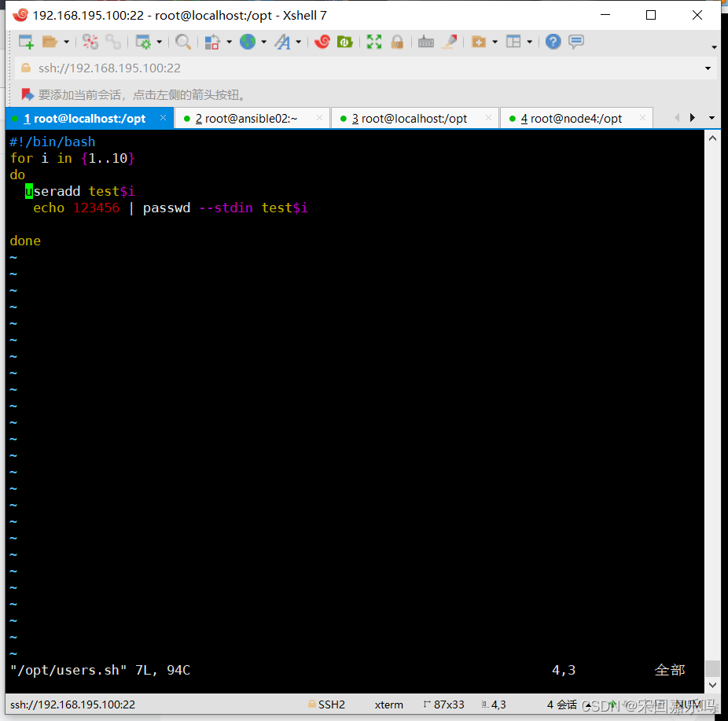The width and height of the screenshot is (728, 721).
Task: Expand the address bar history dropdown
Action: pos(708,68)
